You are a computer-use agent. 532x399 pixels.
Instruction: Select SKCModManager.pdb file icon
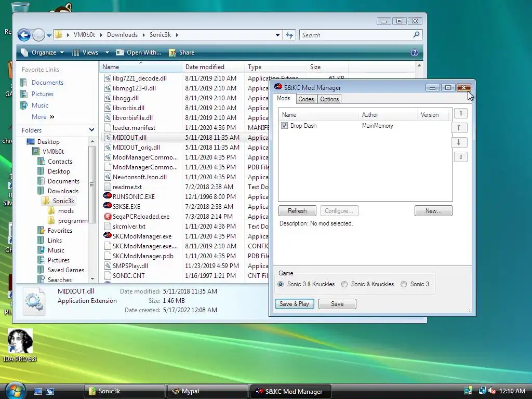point(108,256)
